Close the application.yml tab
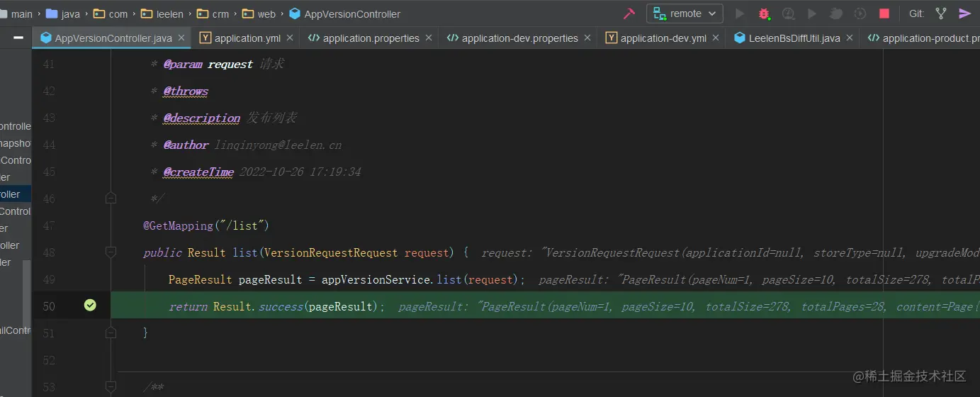980x397 pixels. point(291,38)
